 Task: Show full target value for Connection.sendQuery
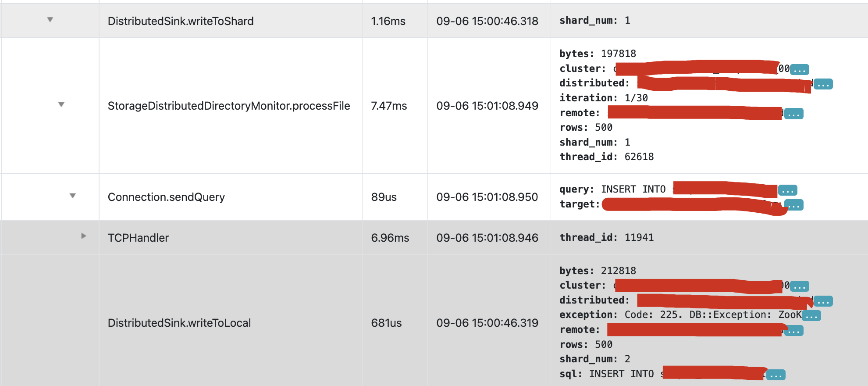click(793, 205)
